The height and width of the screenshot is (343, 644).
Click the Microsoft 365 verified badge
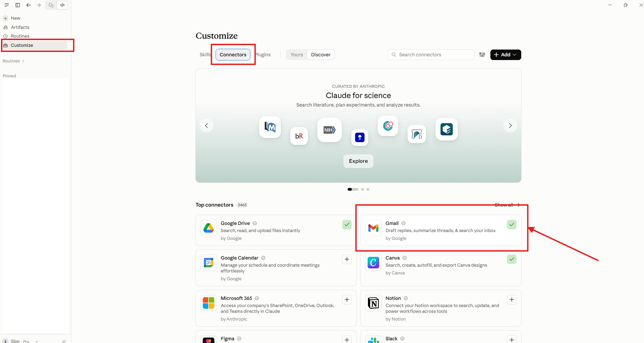(x=257, y=298)
